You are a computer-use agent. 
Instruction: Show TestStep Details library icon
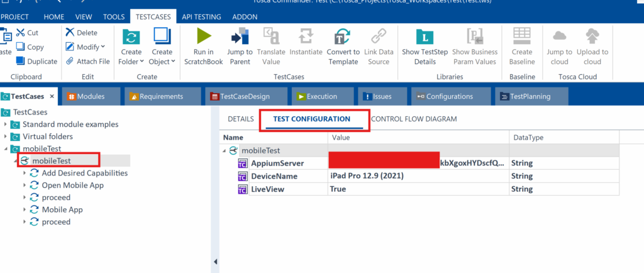pos(425,36)
